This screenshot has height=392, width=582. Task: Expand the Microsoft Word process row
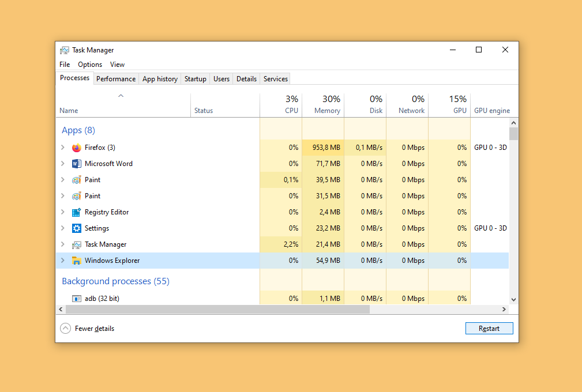[x=63, y=164]
